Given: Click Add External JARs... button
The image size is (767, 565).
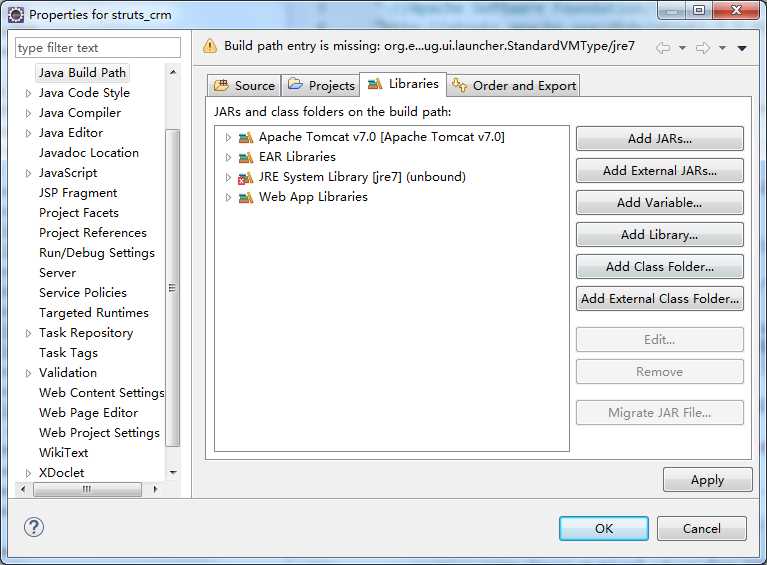Looking at the screenshot, I should [659, 171].
